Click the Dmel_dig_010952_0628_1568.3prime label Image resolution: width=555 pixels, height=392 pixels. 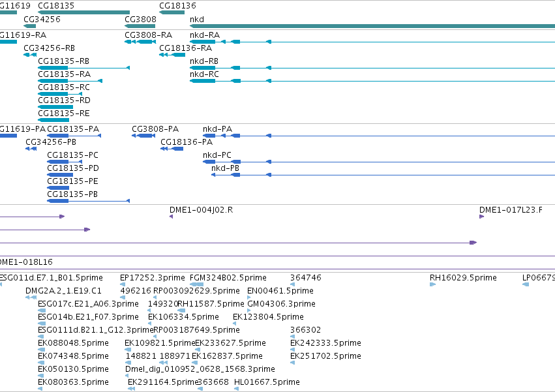click(x=200, y=370)
